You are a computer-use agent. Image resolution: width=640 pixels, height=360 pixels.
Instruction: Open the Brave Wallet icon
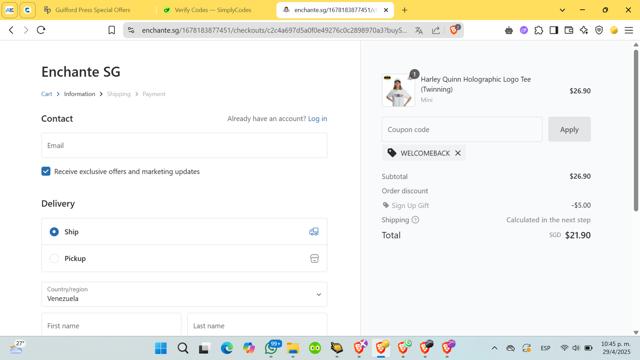point(569,30)
